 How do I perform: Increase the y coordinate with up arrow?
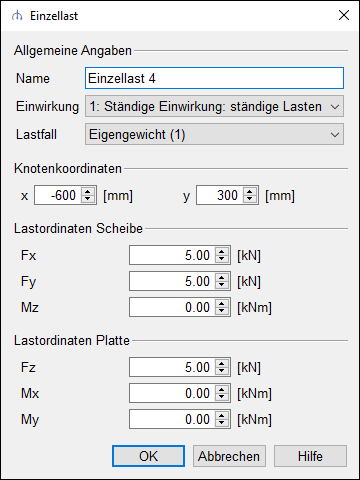(x=250, y=191)
